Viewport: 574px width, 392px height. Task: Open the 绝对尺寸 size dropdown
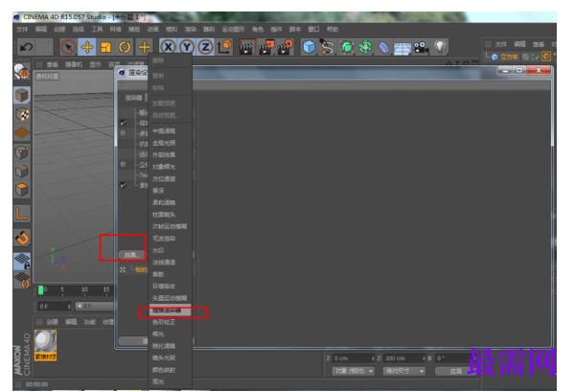(404, 371)
